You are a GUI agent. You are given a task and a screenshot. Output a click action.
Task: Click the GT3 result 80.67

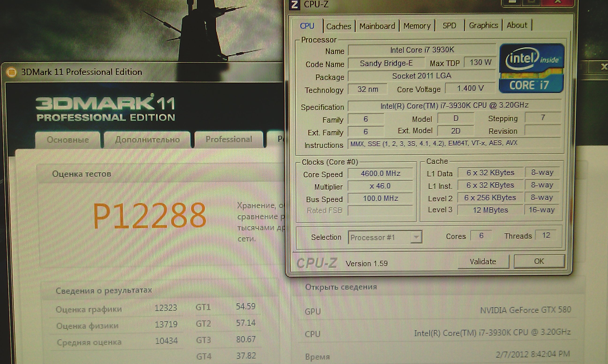click(246, 339)
